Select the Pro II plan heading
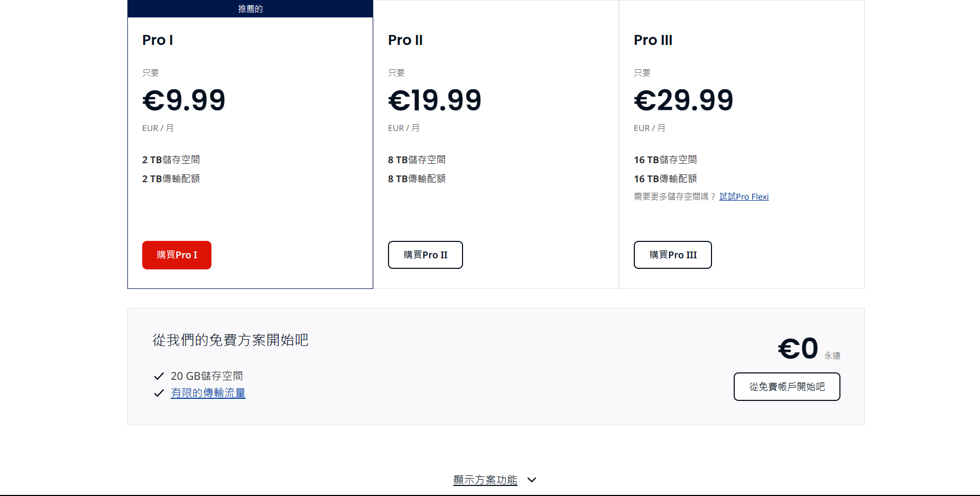The width and height of the screenshot is (980, 496). pyautogui.click(x=405, y=40)
